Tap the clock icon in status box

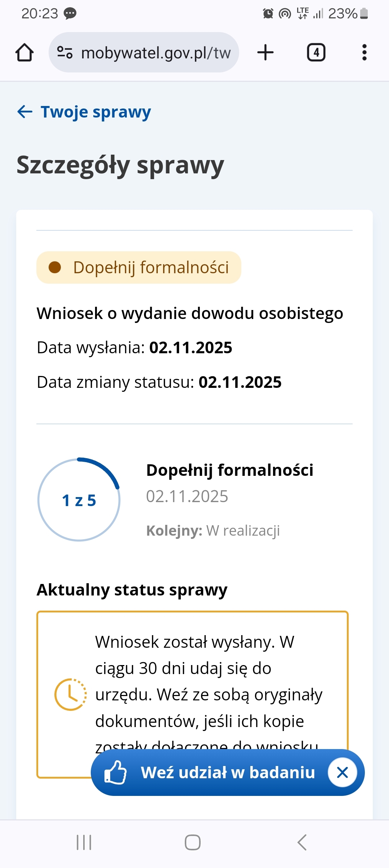click(x=70, y=694)
